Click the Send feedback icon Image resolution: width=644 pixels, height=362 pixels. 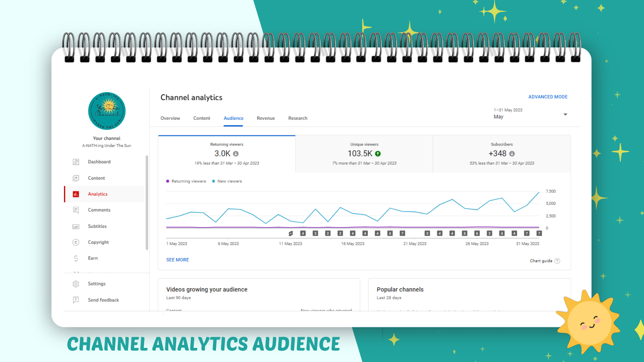(76, 300)
